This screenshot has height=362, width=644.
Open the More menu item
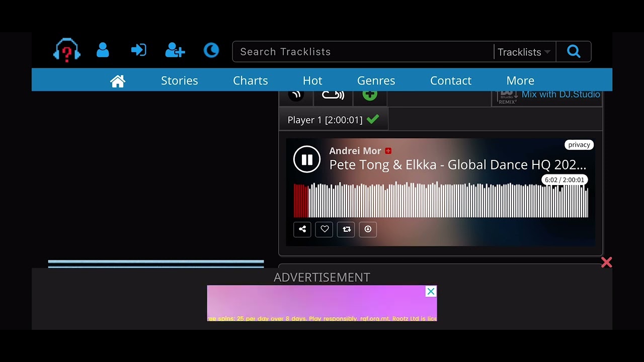pos(520,80)
